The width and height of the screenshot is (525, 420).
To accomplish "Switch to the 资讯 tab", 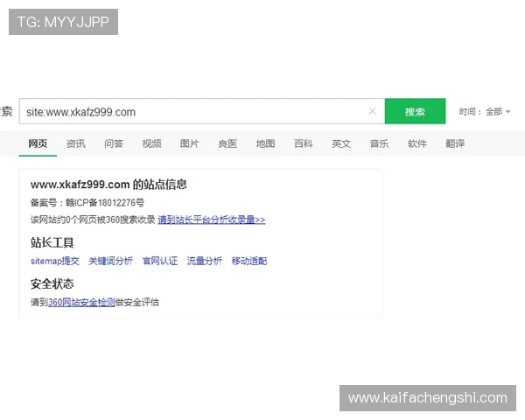I will [x=75, y=143].
